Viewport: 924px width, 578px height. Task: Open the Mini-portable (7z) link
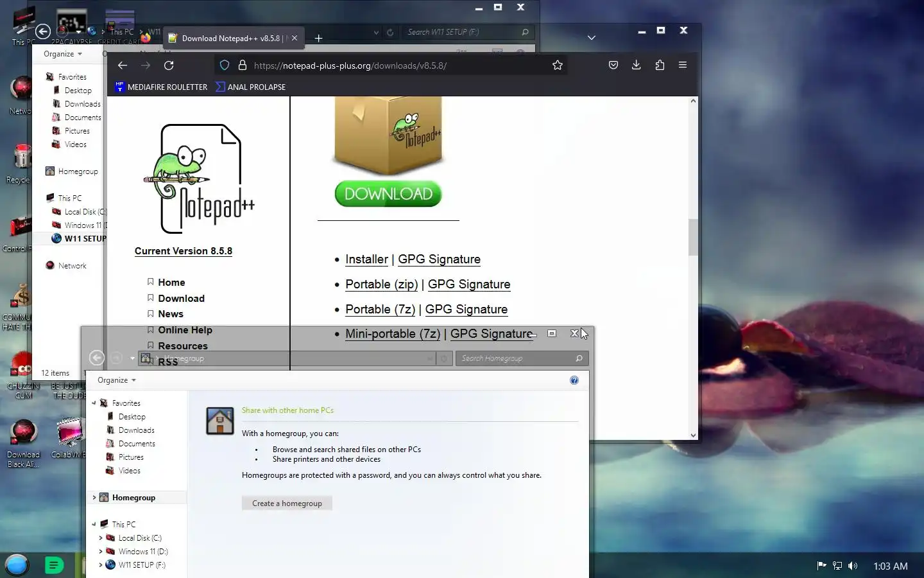tap(393, 334)
